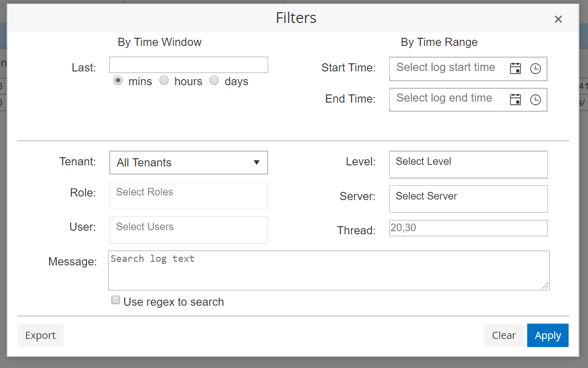Open the End Time calendar picker
Image resolution: width=588 pixels, height=368 pixels.
click(515, 100)
